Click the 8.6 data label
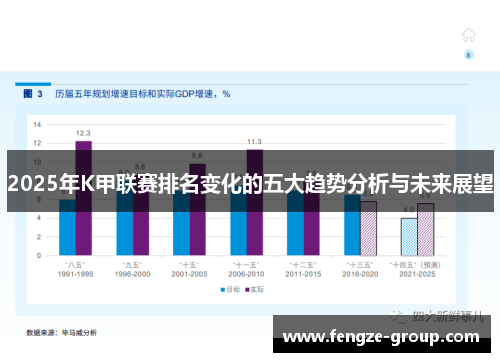The width and height of the screenshot is (500, 362). click(140, 167)
